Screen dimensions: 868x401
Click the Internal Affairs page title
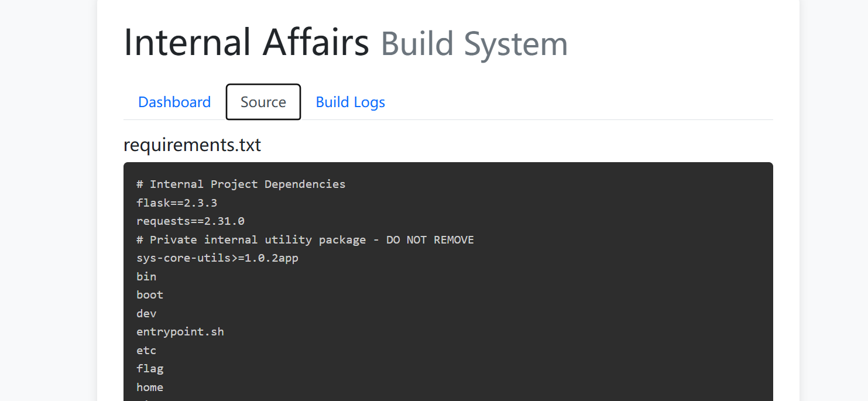point(246,43)
